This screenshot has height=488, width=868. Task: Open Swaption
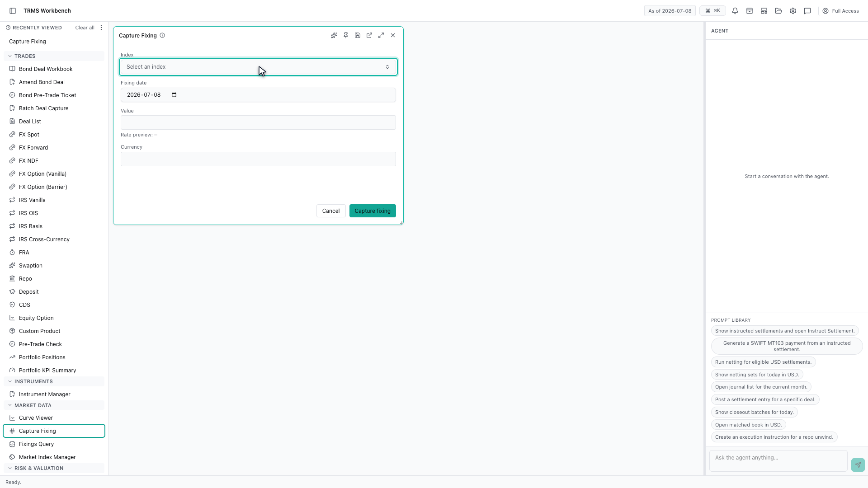[x=54, y=266]
